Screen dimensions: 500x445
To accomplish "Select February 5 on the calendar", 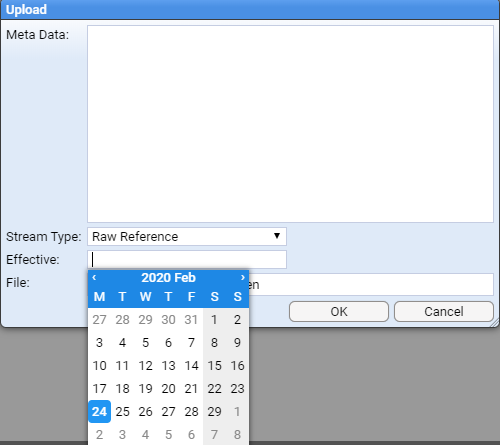I will 145,343.
